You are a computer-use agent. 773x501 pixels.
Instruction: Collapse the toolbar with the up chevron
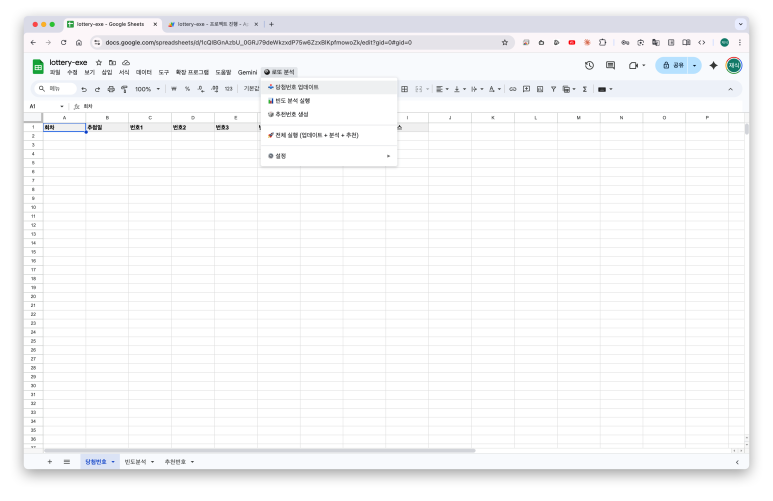[x=729, y=89]
